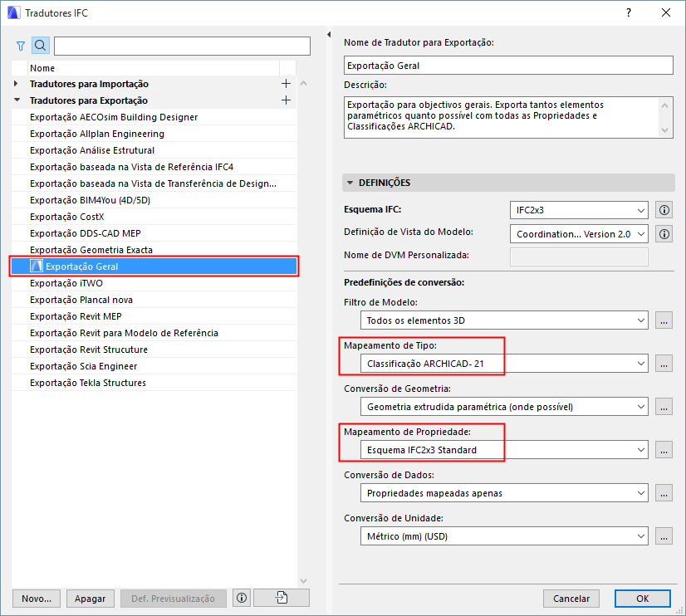
Task: Open the Filtro de Modelo dropdown
Action: [504, 320]
